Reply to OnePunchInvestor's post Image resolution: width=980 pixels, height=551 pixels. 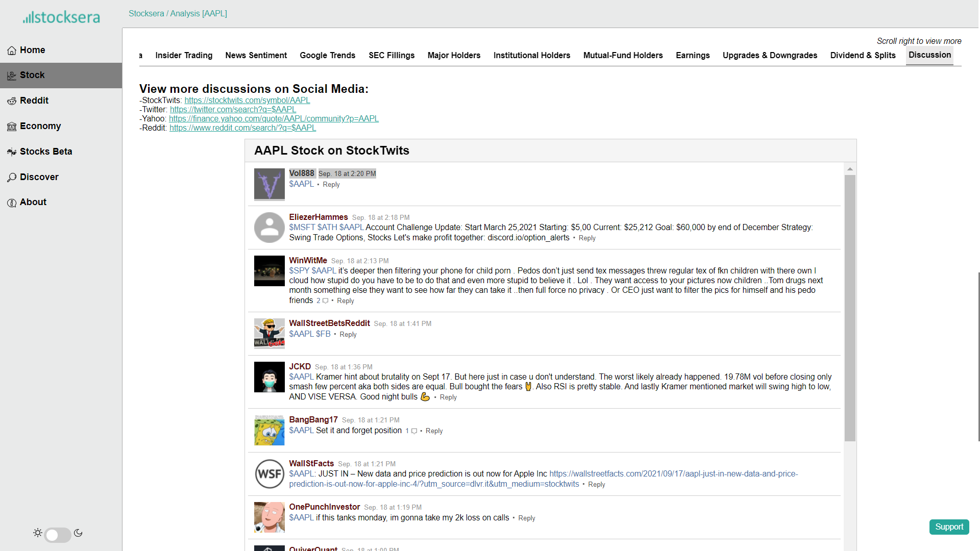526,518
